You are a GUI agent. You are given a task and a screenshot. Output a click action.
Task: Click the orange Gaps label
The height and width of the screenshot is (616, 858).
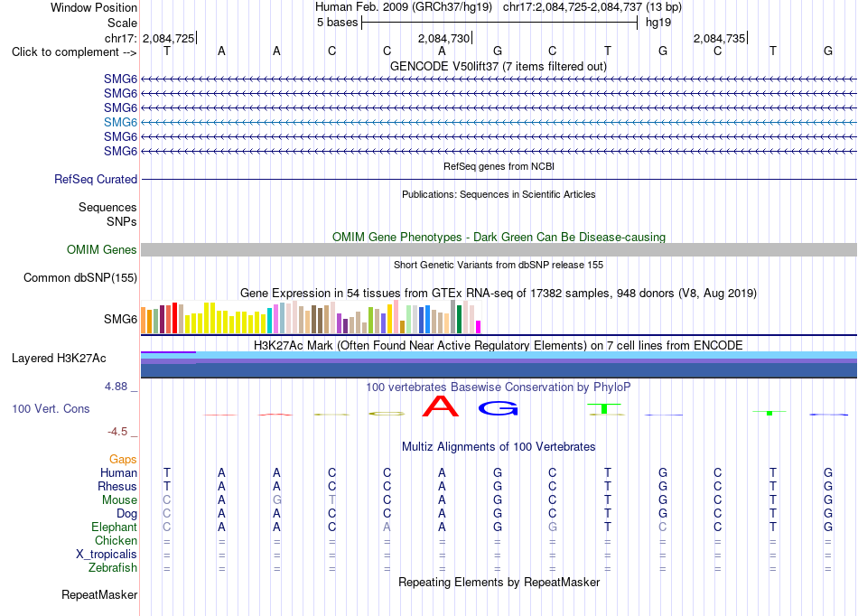(x=123, y=459)
